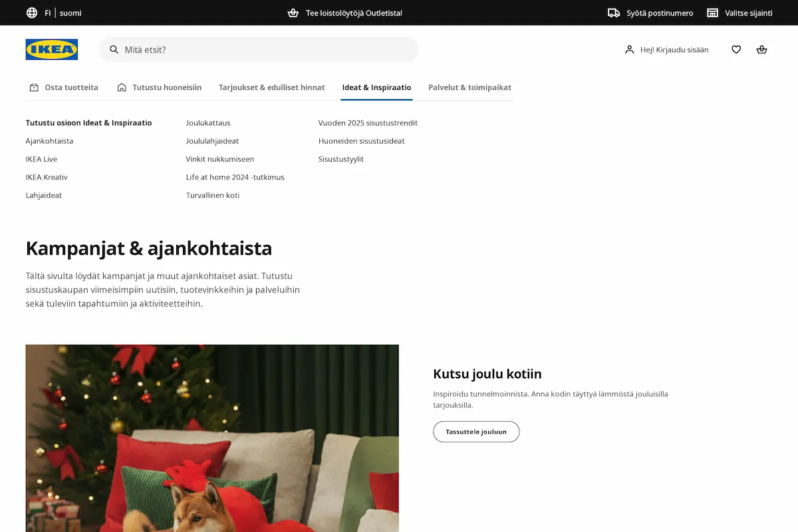Focus the Mitä etsit? search field
Image resolution: width=798 pixels, height=532 pixels.
click(x=266, y=50)
